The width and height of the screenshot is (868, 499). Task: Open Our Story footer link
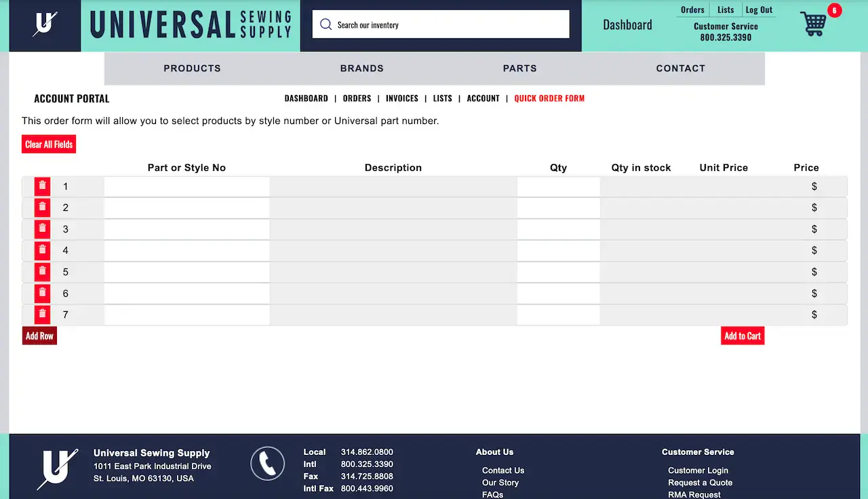coord(500,483)
